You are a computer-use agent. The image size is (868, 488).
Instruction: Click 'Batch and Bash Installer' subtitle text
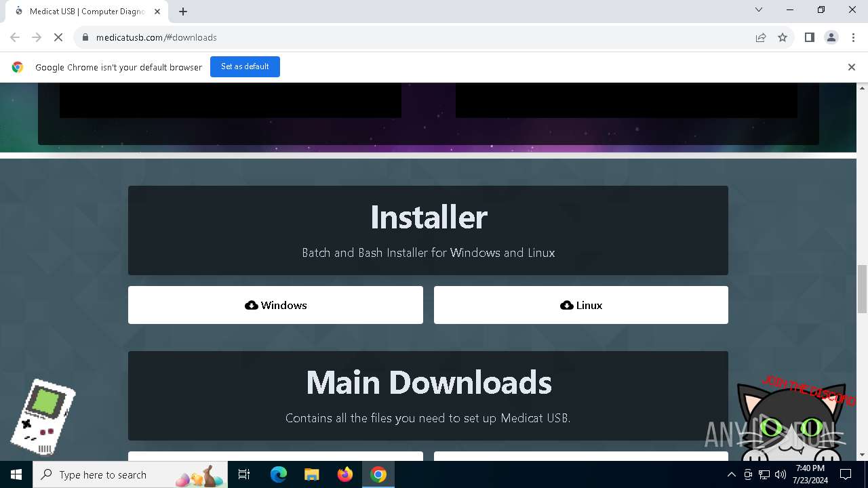(429, 253)
